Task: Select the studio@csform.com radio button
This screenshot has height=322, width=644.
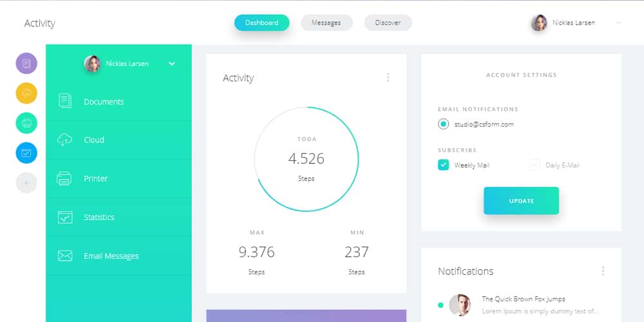Action: pyautogui.click(x=443, y=124)
